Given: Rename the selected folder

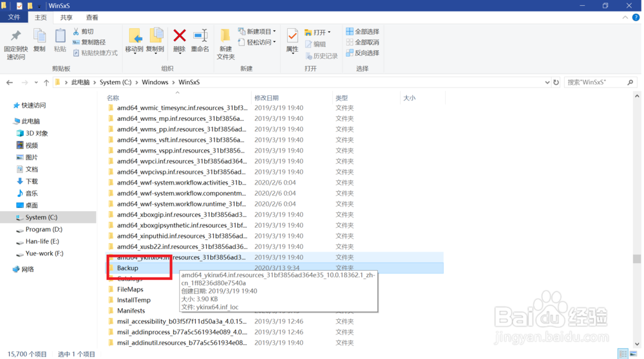Looking at the screenshot, I should pos(200,40).
